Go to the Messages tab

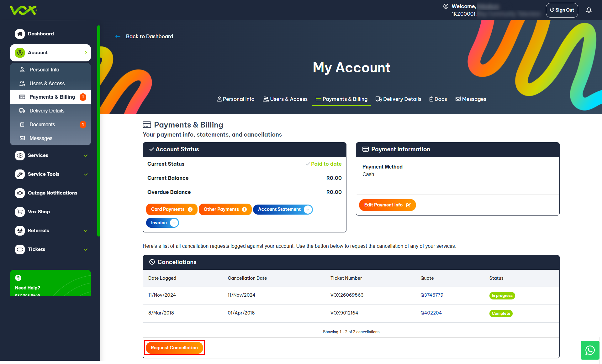[471, 99]
